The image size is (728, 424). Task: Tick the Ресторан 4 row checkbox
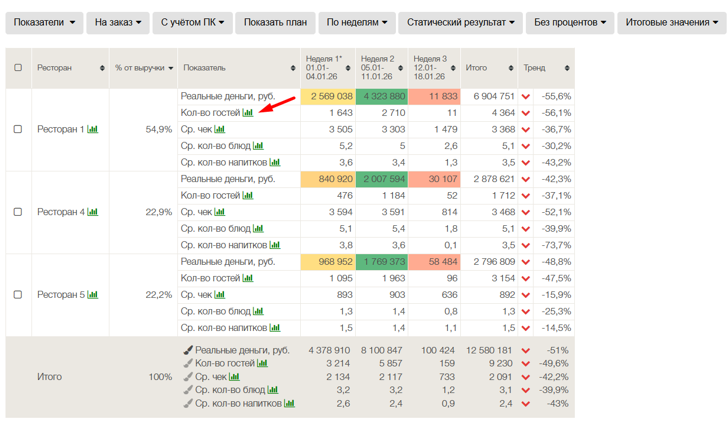pyautogui.click(x=18, y=212)
